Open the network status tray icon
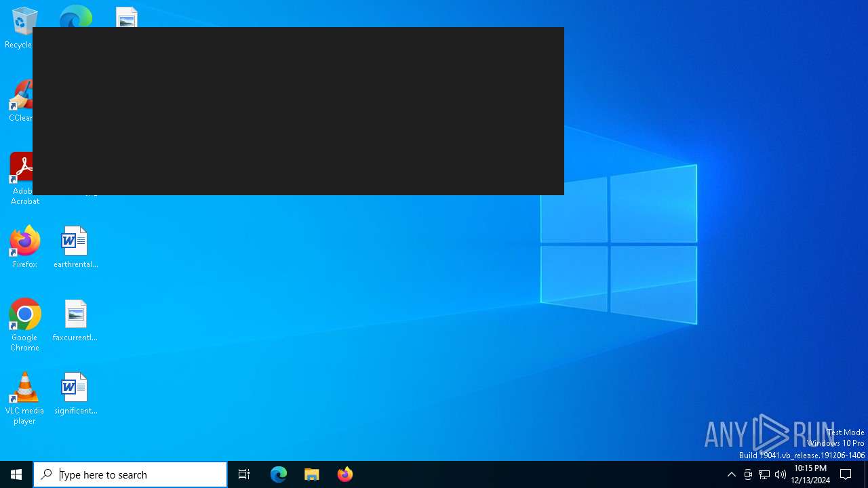The height and width of the screenshot is (488, 868). click(764, 474)
